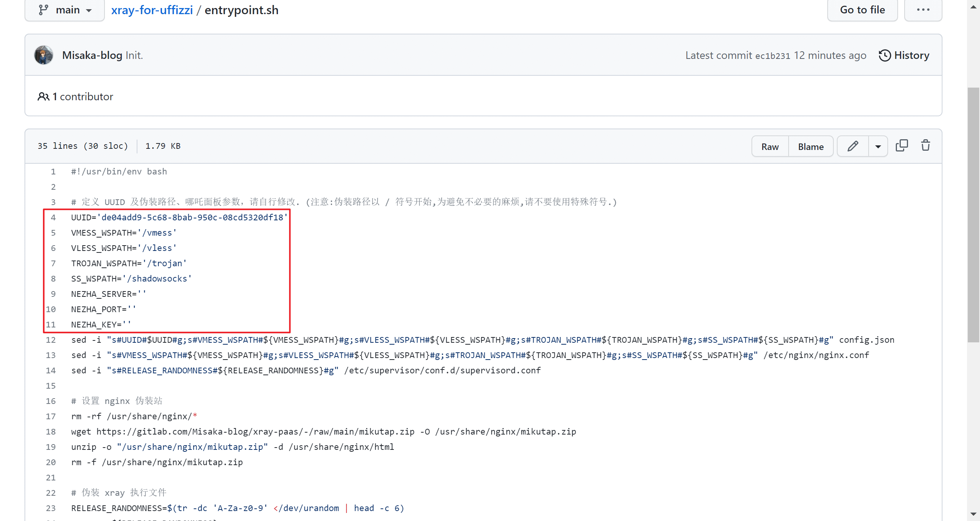Click line number 4 in gutter

tap(53, 218)
